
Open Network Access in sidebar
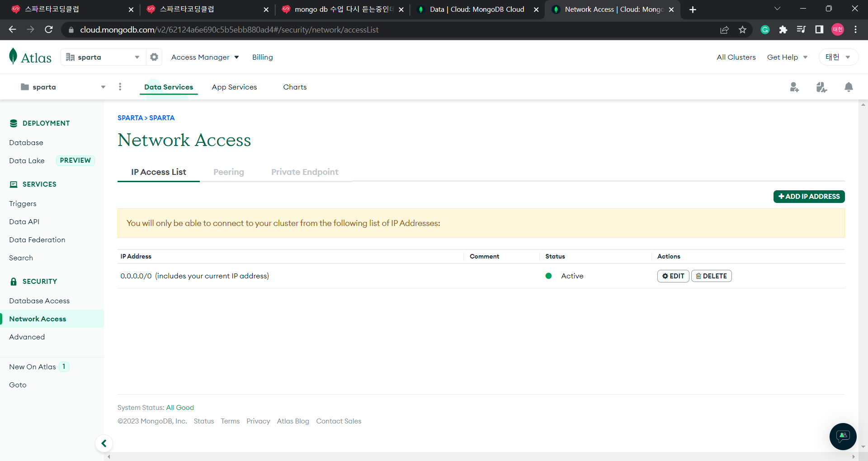[x=52, y=319]
